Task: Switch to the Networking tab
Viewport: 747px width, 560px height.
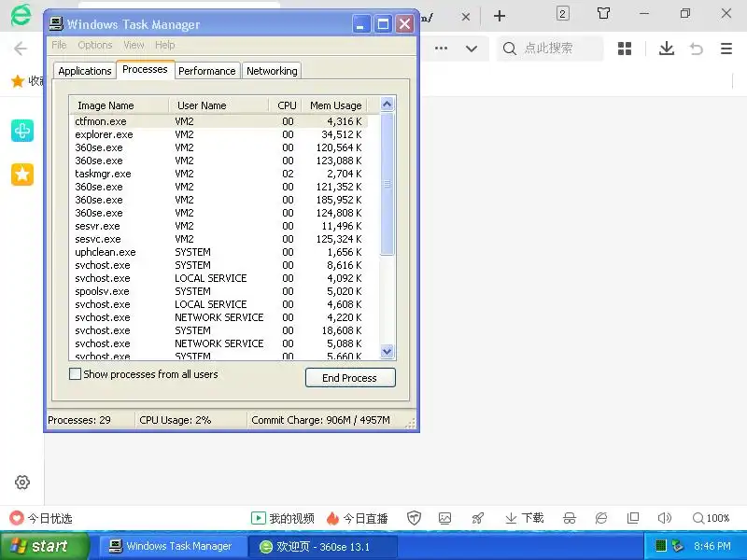Action: tap(272, 71)
